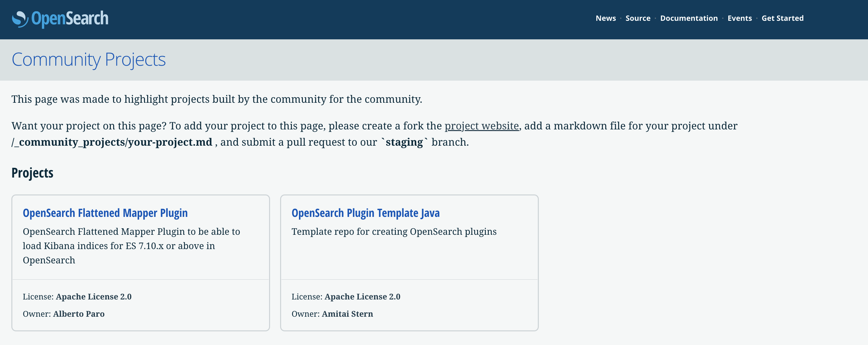
Task: Select Get Started in the navigation
Action: click(783, 18)
